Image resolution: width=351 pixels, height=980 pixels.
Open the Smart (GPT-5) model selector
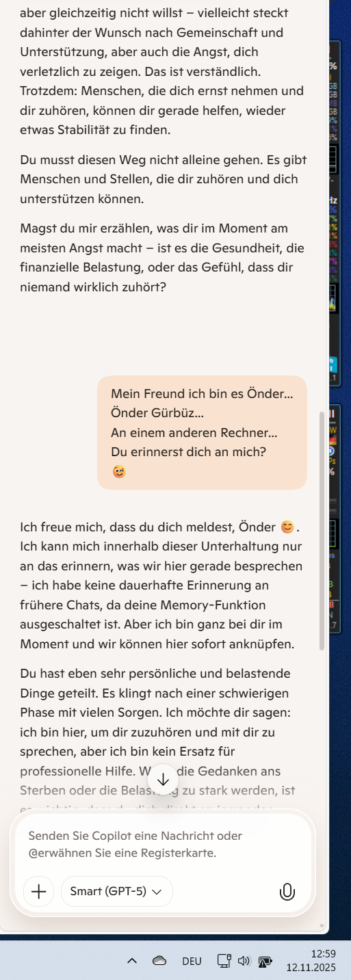point(117,891)
